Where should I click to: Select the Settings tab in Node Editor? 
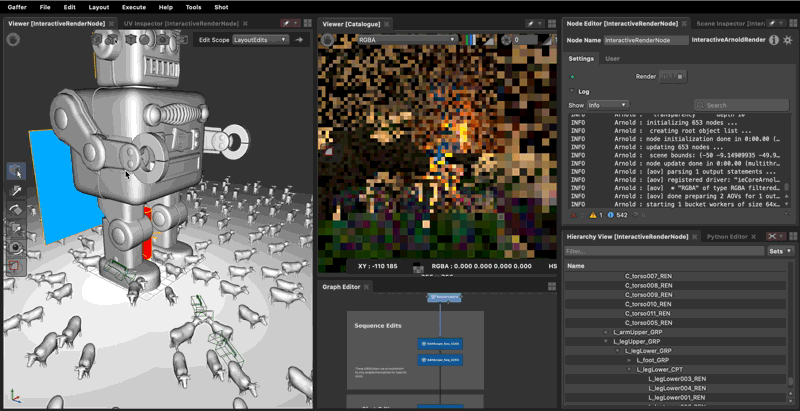[x=581, y=59]
